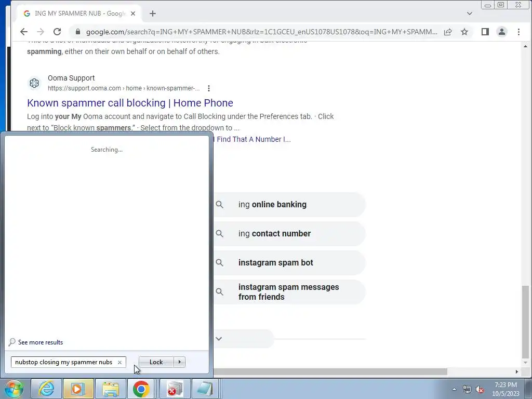532x399 pixels.
Task: Open the support.ooma.com URL breadcrumb
Action: (x=124, y=88)
